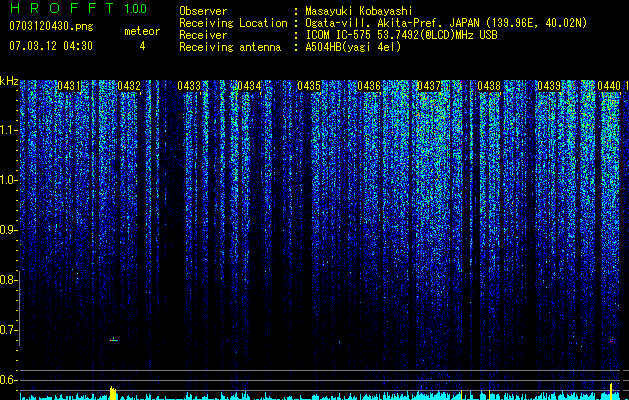This screenshot has height=400, width=629.
Task: Click the kHz axis unit label
Action: pos(9,81)
